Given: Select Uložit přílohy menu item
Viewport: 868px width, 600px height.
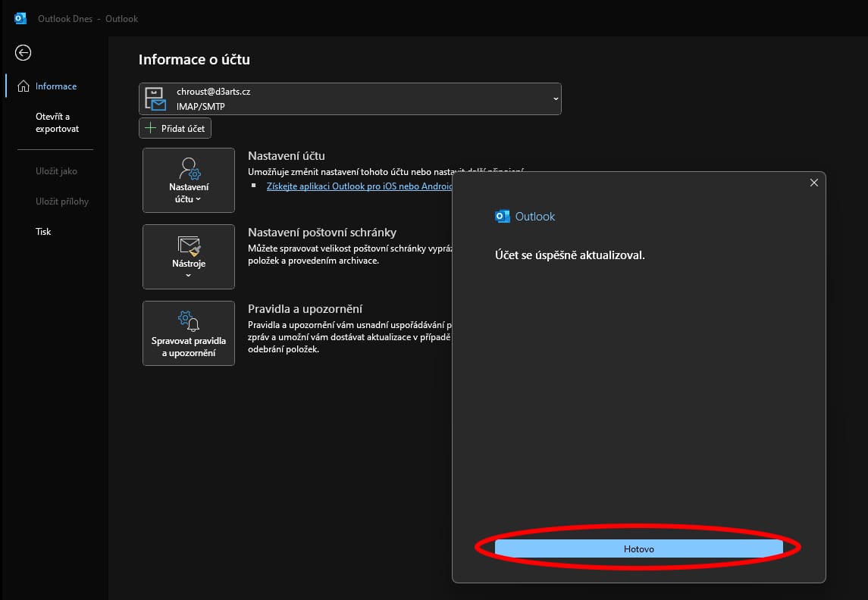Looking at the screenshot, I should tap(62, 202).
